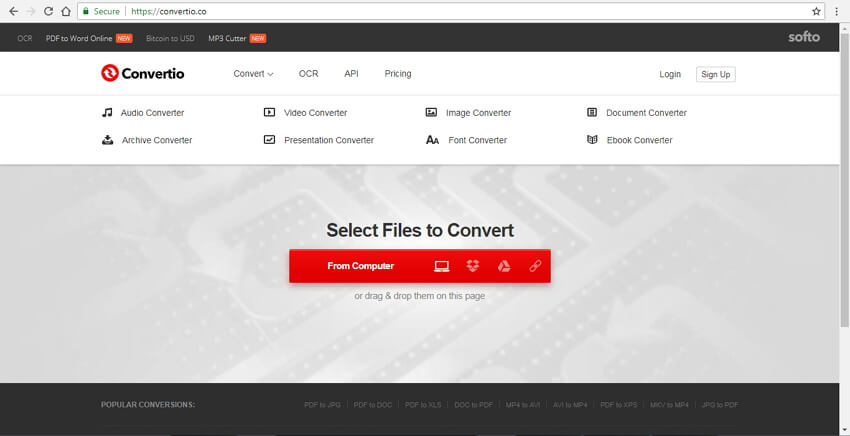Image resolution: width=850 pixels, height=436 pixels.
Task: Open Audio Converter text link
Action: [x=152, y=113]
